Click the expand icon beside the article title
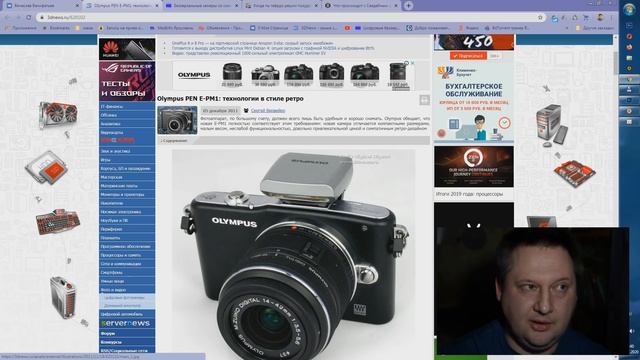The width and height of the screenshot is (640, 360). [424, 100]
